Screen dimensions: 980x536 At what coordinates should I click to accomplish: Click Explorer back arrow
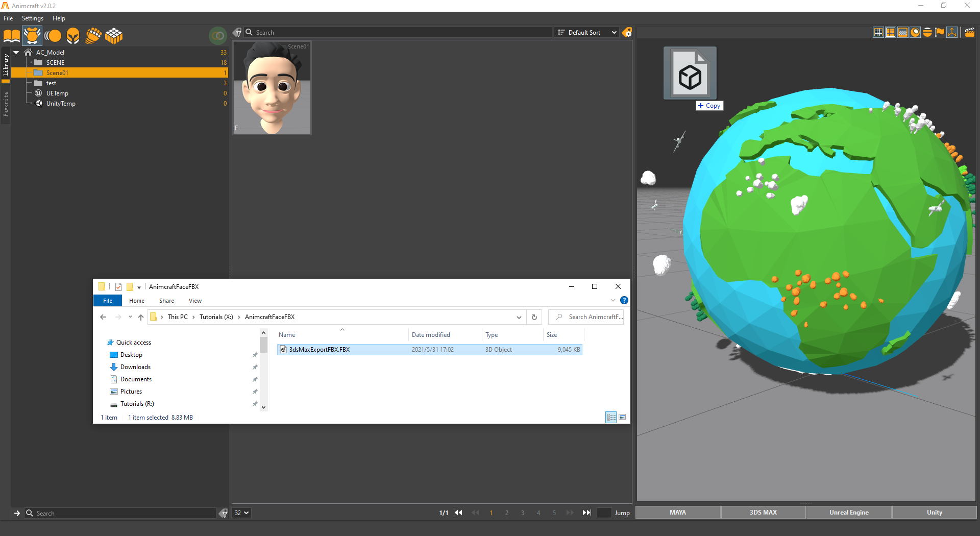(x=103, y=317)
